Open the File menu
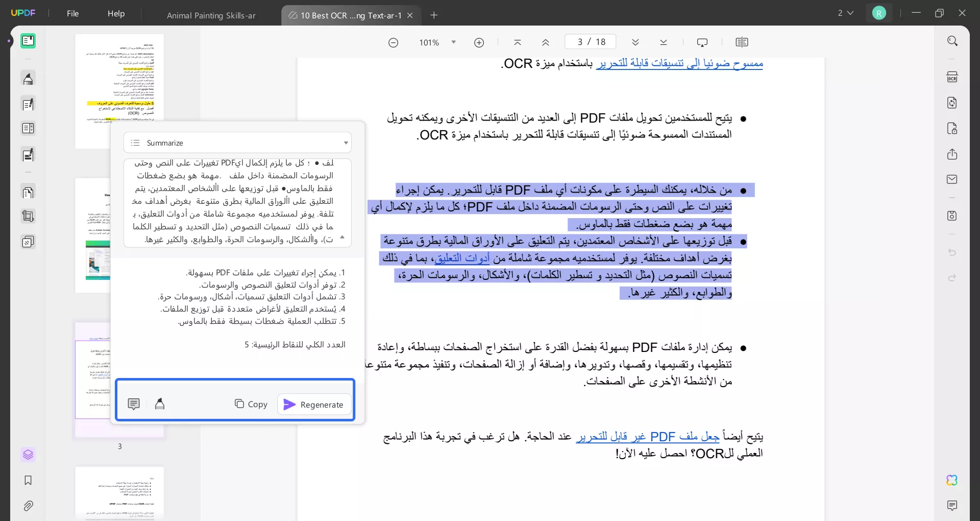Image resolution: width=980 pixels, height=521 pixels. click(73, 14)
